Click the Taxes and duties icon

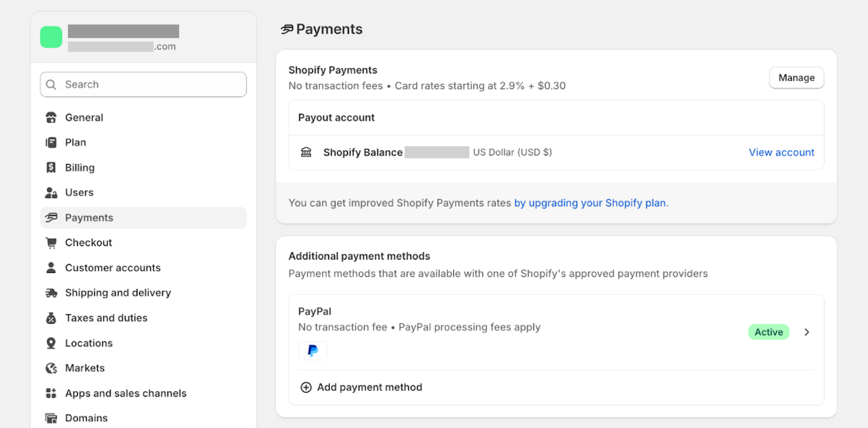(51, 318)
